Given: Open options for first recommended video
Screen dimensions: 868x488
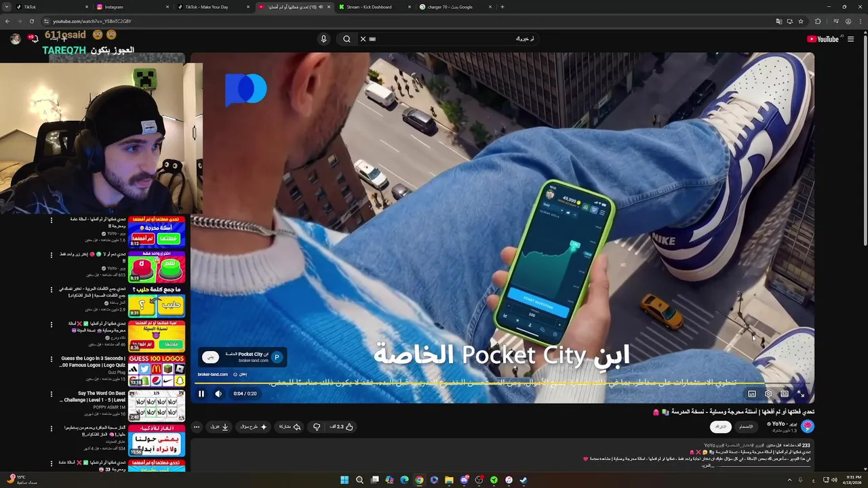Looking at the screenshot, I should point(51,220).
